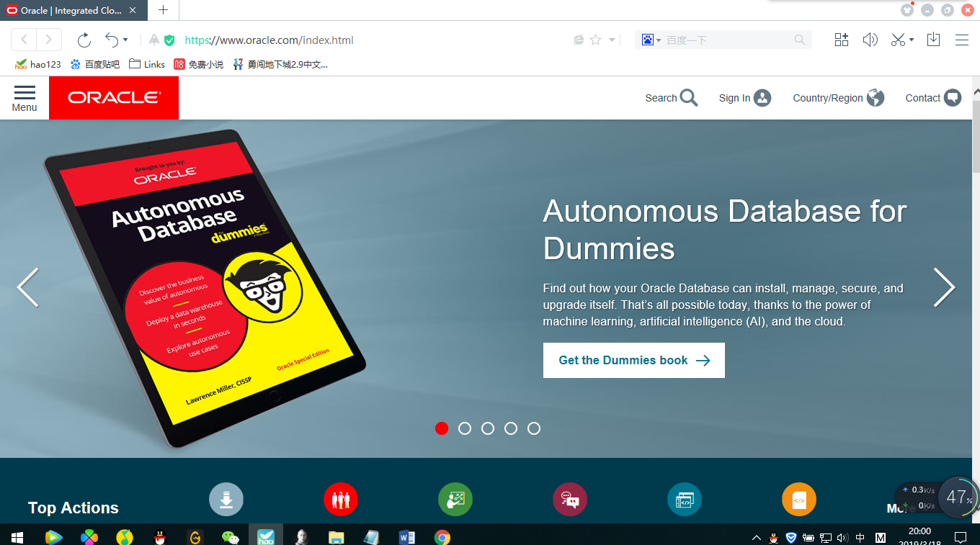Select the fifth carousel slide dot

tap(534, 428)
